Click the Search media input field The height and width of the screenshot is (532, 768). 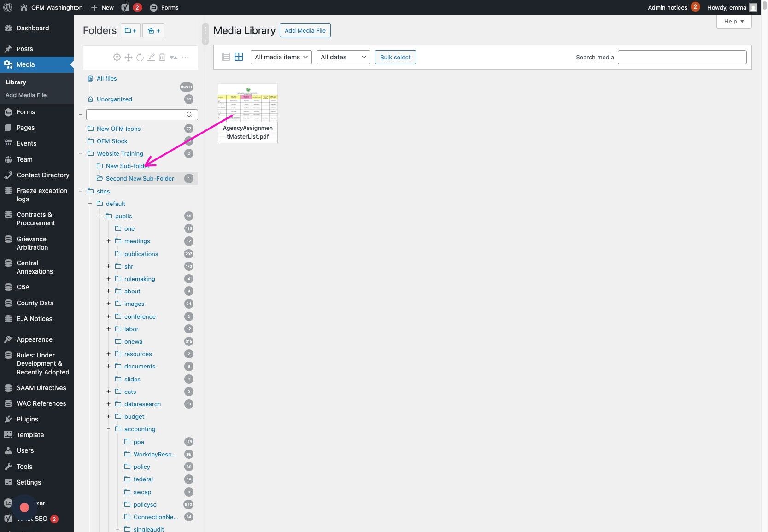(682, 57)
